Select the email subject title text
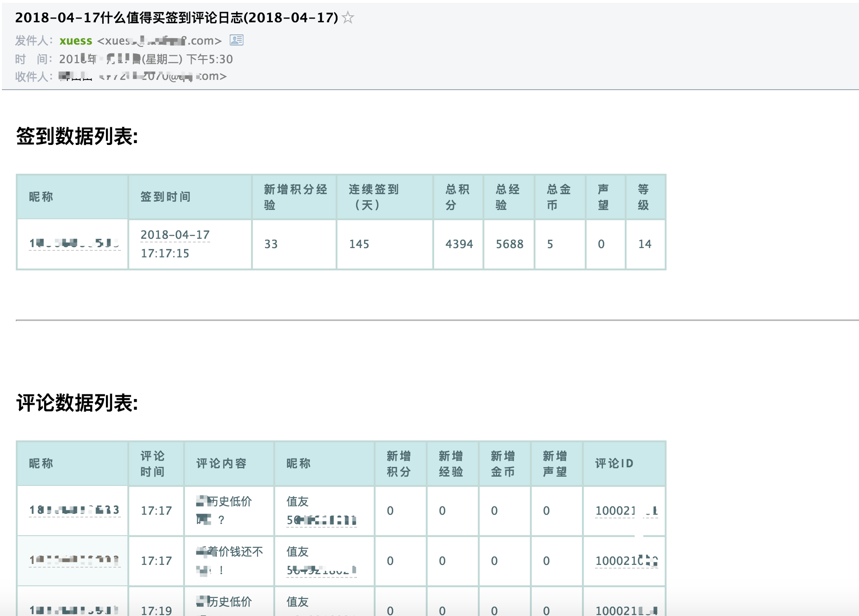The width and height of the screenshot is (859, 616). (x=177, y=18)
